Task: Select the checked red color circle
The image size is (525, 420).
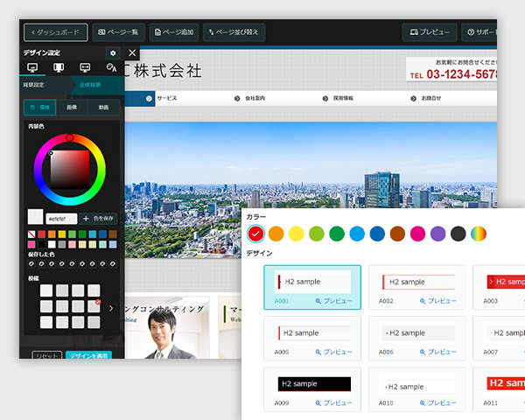Action: (255, 234)
